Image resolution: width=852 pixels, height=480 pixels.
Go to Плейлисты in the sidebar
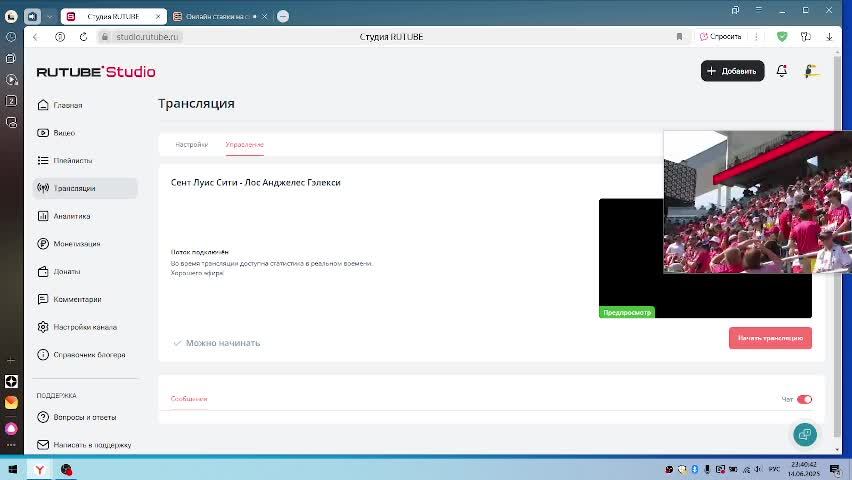click(x=65, y=161)
